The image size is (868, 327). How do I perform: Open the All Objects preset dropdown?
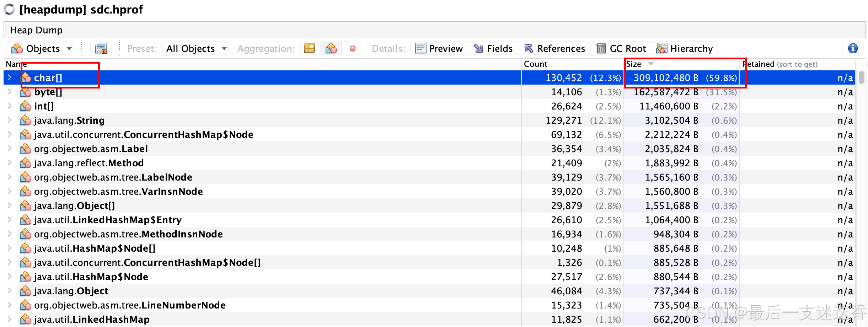point(195,48)
